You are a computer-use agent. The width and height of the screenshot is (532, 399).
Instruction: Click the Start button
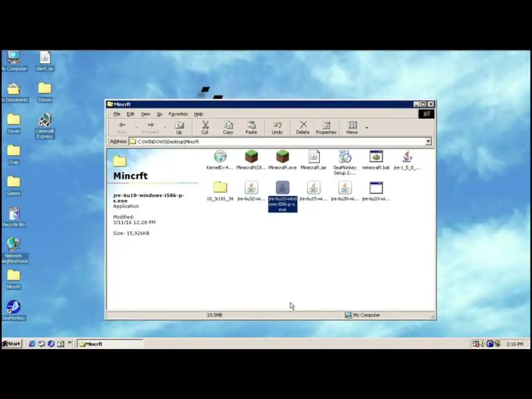coord(12,344)
